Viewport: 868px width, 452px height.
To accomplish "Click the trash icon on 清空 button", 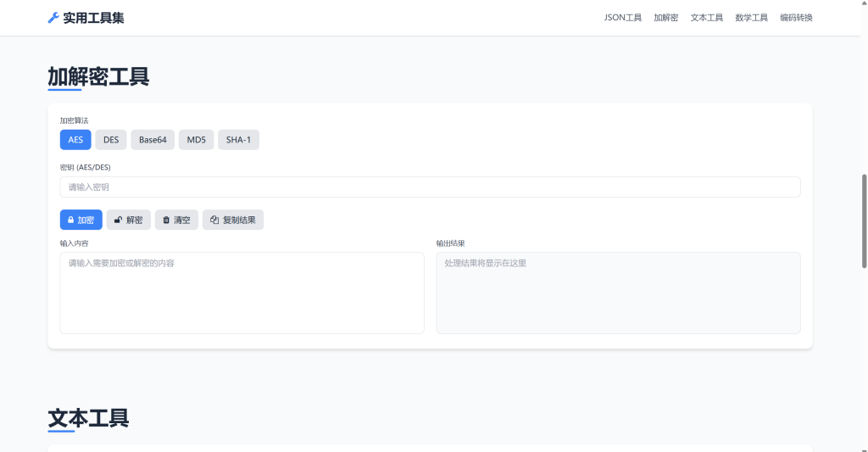I will (x=166, y=220).
